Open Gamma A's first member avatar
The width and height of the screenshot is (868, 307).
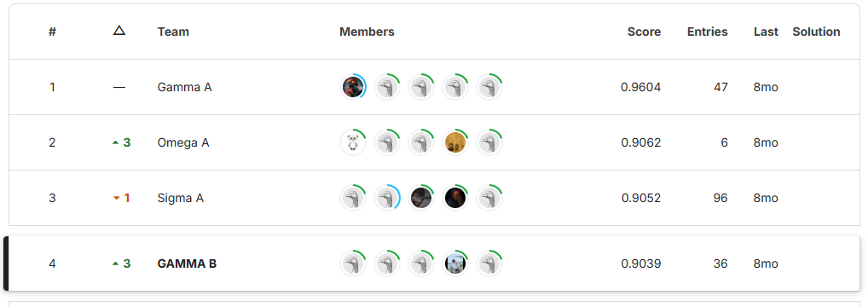pos(353,87)
